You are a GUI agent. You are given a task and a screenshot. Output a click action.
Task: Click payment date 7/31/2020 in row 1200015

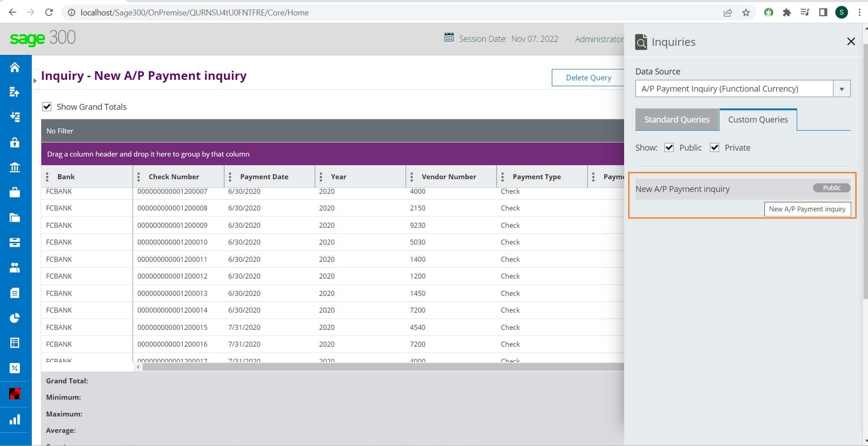(x=244, y=327)
